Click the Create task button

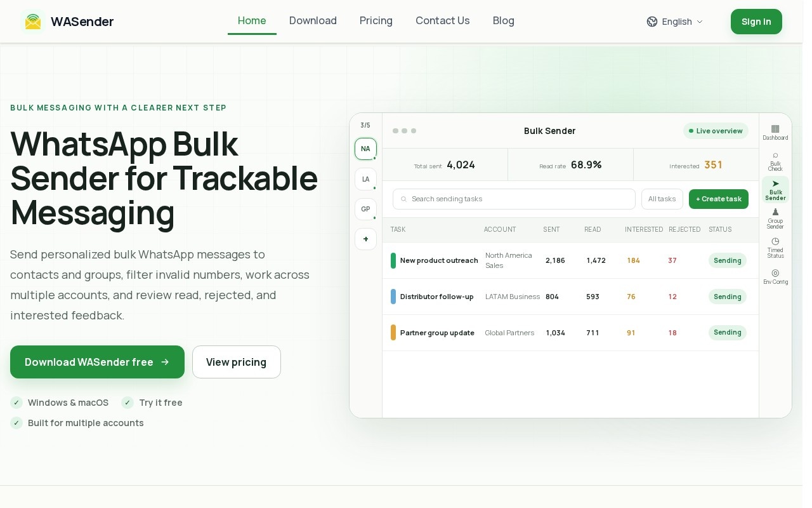[x=719, y=199]
